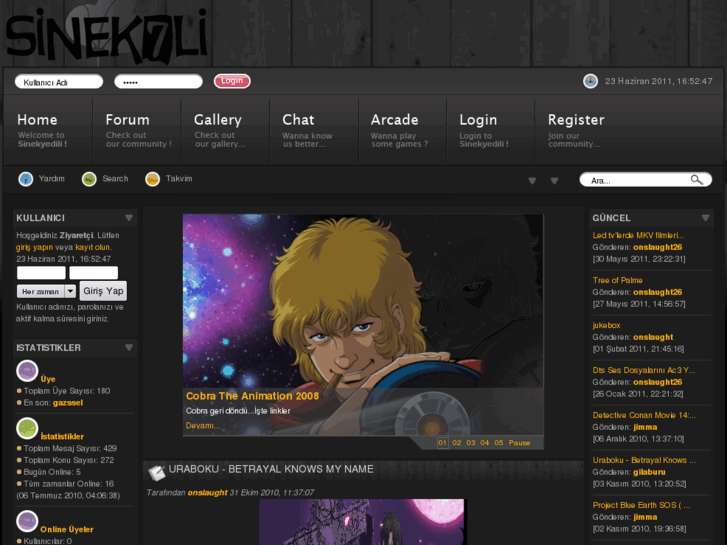
Task: Click the Giriş Yap button
Action: click(103, 291)
